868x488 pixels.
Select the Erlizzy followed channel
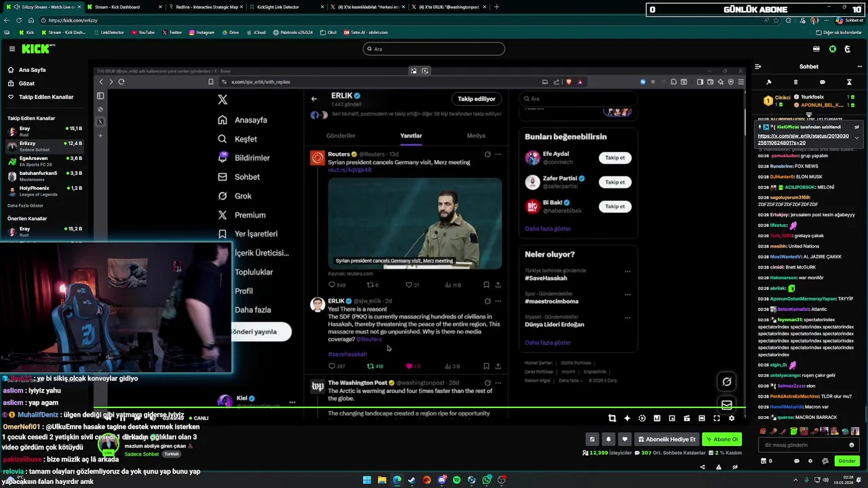coord(44,145)
